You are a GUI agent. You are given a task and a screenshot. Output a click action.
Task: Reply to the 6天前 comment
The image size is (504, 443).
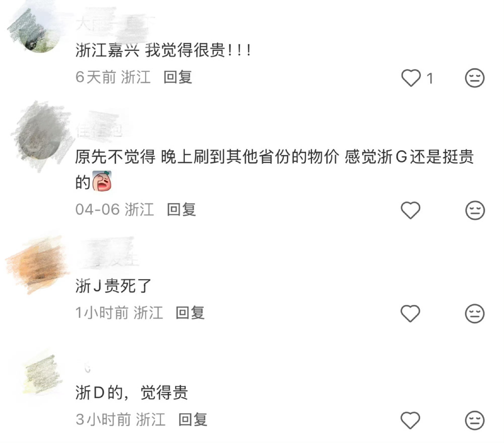(x=178, y=77)
